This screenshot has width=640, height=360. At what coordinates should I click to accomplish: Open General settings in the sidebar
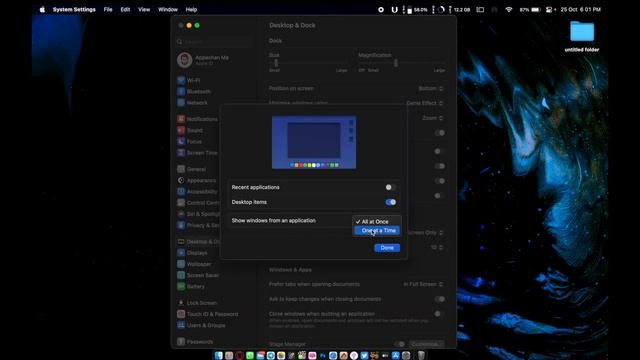tap(191, 169)
